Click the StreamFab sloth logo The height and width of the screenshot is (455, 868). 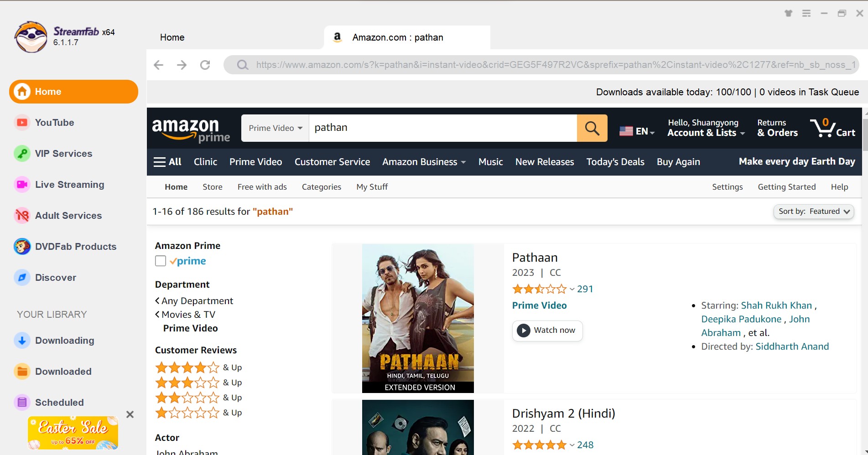click(31, 37)
